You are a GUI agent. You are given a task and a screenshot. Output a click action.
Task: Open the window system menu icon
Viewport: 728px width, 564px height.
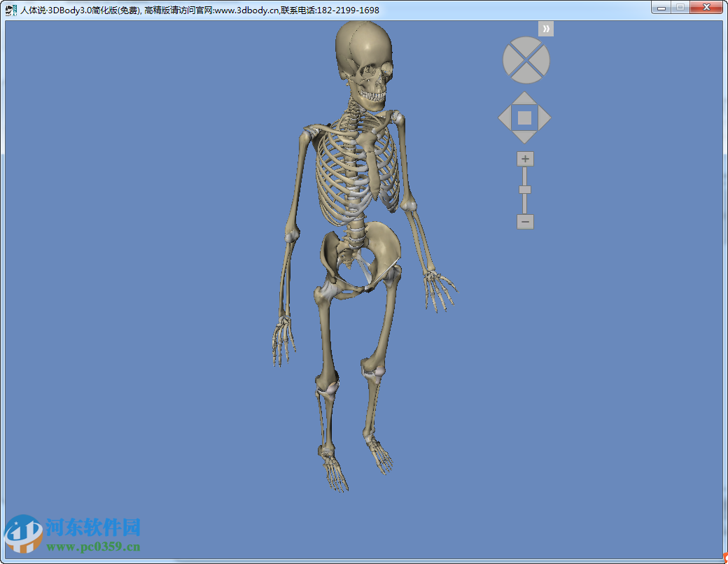(x=10, y=9)
